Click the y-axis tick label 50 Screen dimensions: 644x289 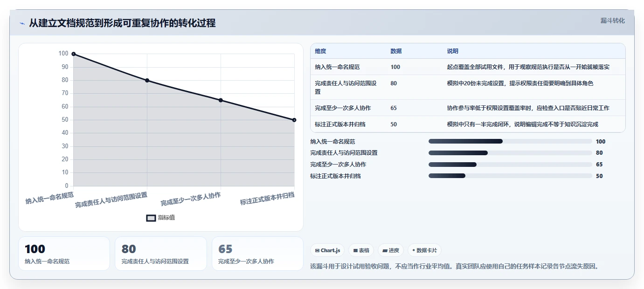(x=65, y=120)
